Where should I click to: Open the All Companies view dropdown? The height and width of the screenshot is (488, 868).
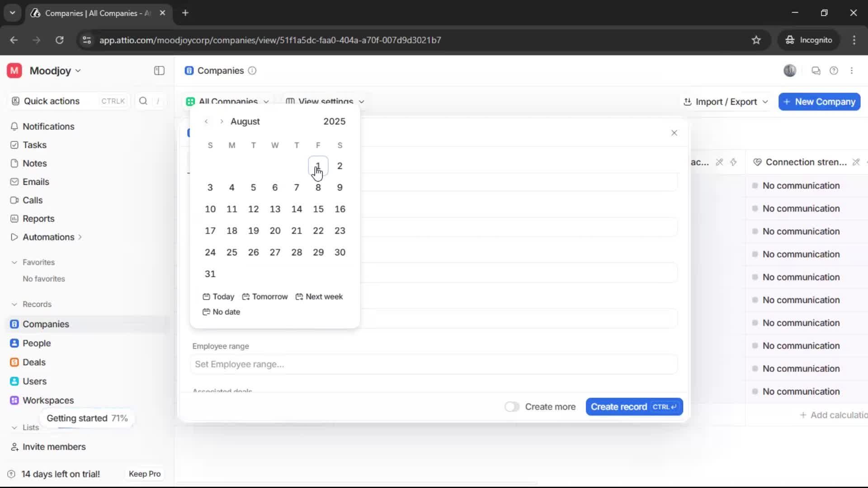pos(228,101)
